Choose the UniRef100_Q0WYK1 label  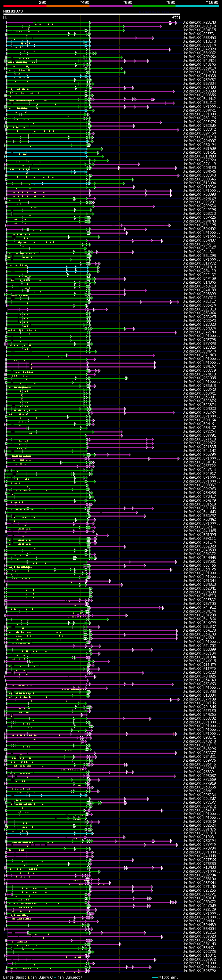[x=199, y=110]
